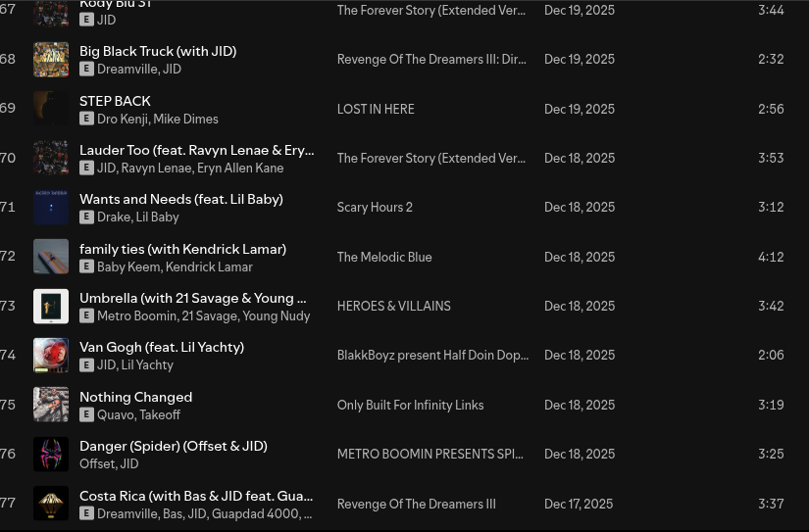Open the HEROES & VILLAINS cover thumbnail
809x532 pixels.
pyautogui.click(x=51, y=307)
